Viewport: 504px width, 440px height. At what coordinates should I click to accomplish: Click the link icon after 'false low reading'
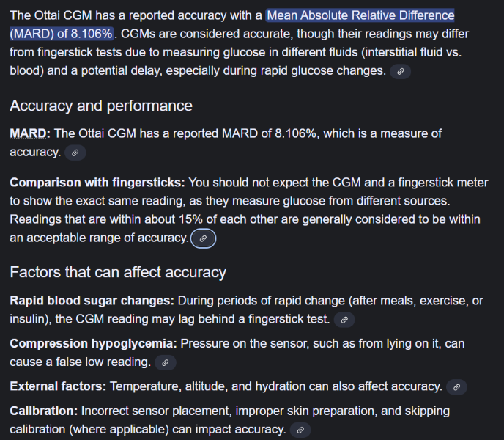click(166, 362)
